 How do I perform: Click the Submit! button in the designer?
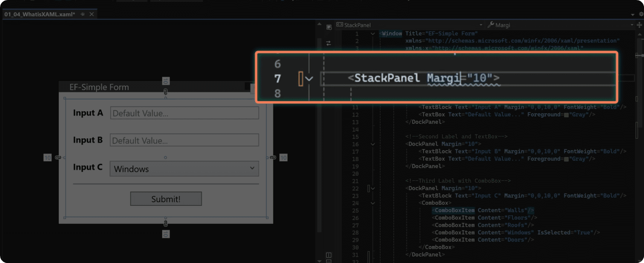coord(166,199)
